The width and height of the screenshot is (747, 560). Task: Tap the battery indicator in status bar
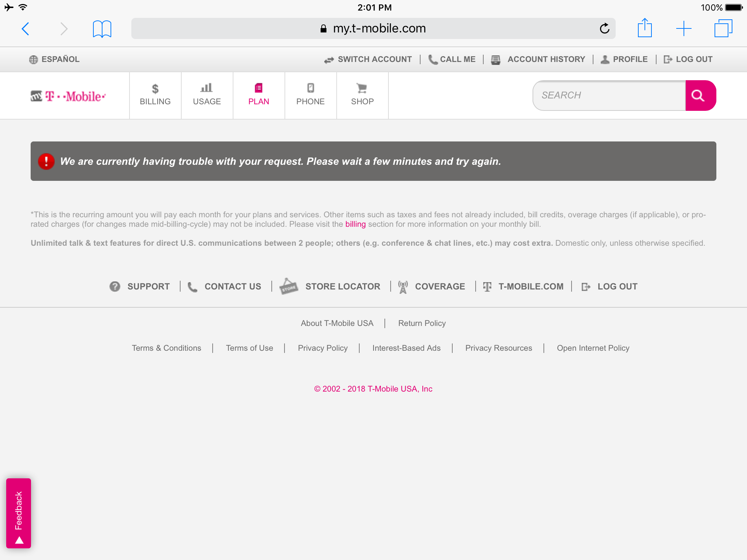[734, 7]
